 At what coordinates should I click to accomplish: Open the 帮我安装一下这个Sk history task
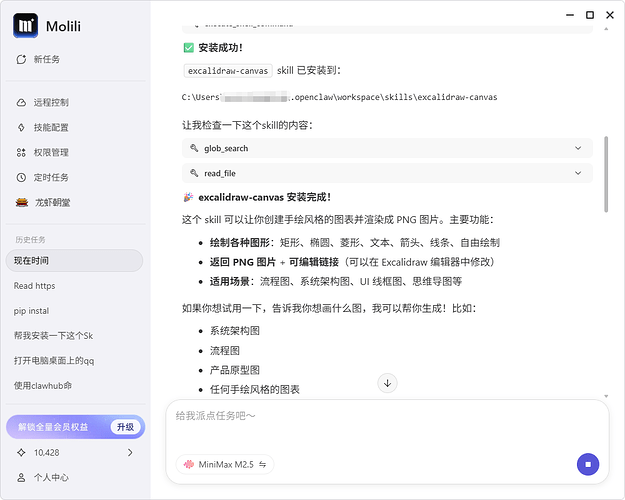[53, 336]
